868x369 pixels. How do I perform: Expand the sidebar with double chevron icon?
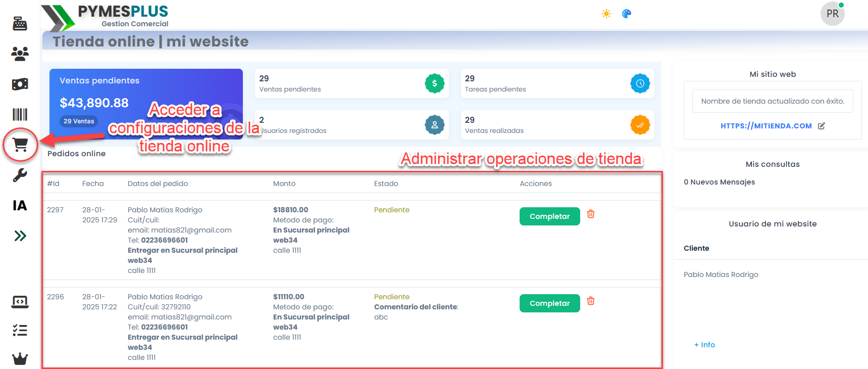[20, 236]
